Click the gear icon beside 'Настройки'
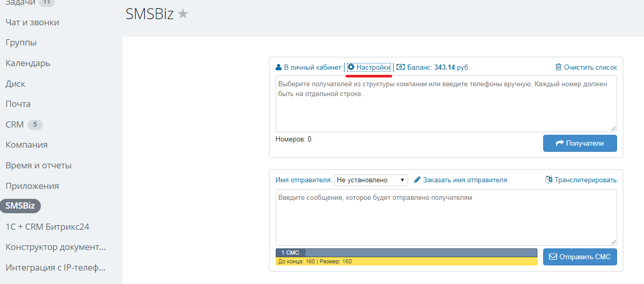The width and height of the screenshot is (644, 284). pos(351,67)
